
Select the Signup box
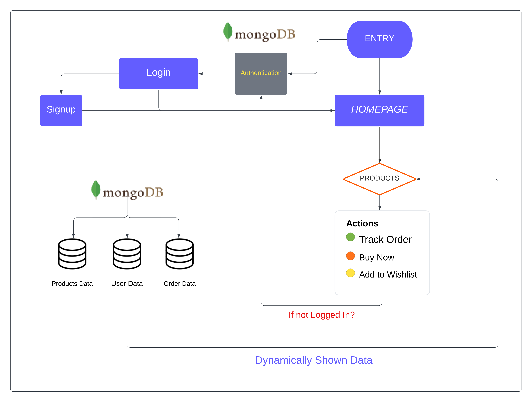pos(61,110)
